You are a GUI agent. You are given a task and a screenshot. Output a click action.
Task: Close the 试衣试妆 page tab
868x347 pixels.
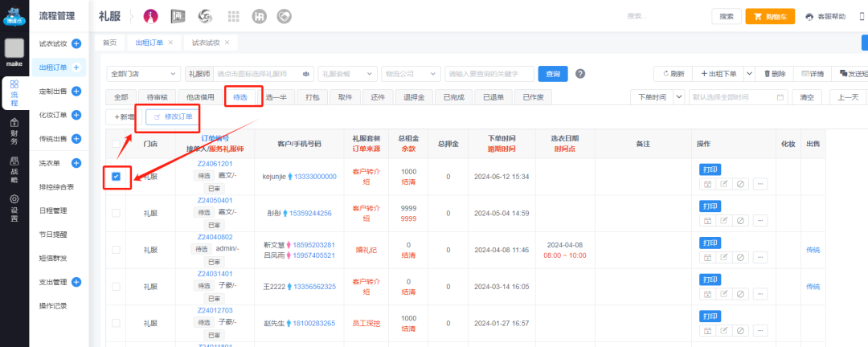[227, 43]
